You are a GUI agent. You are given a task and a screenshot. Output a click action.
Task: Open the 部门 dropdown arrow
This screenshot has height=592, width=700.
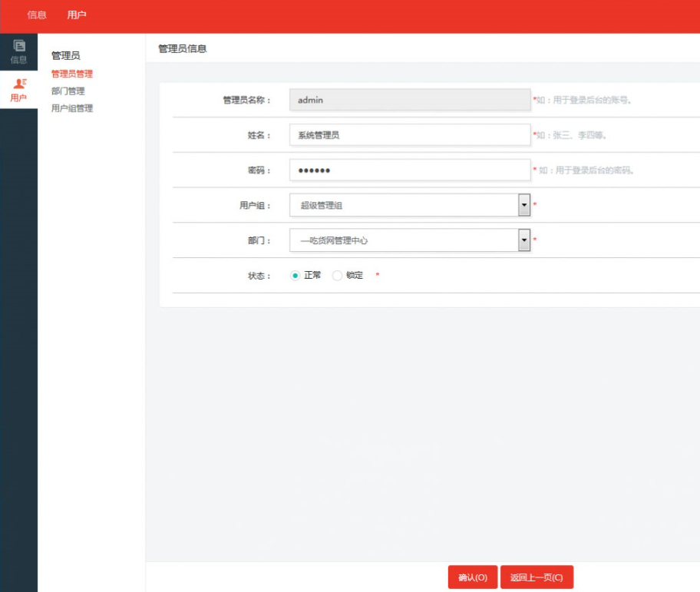[524, 240]
